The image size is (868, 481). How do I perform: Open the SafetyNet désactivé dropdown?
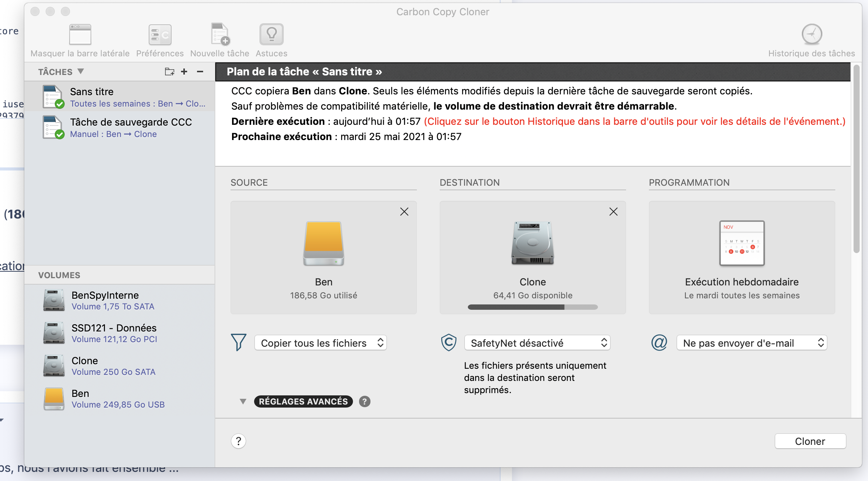[x=537, y=343]
